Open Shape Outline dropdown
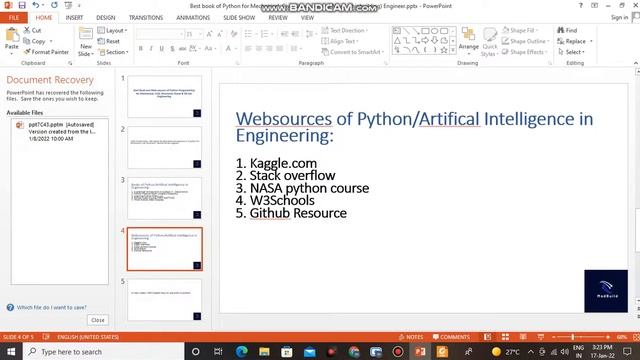This screenshot has height=360, width=640. tap(525, 41)
